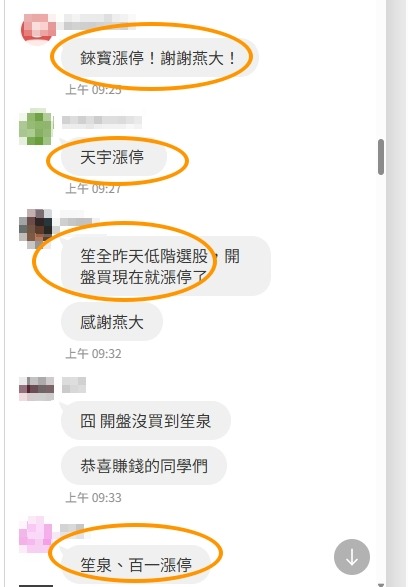Viewport: 408px width, 587px height.
Task: Click the blurred sender name above 錸寶漲停
Action: coord(99,21)
